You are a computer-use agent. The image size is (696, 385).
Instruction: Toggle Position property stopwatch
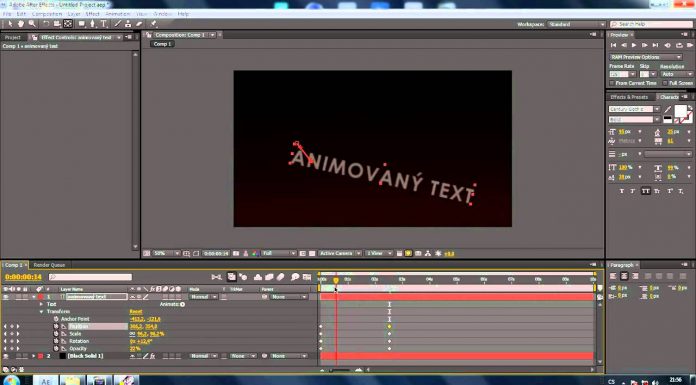tap(56, 326)
